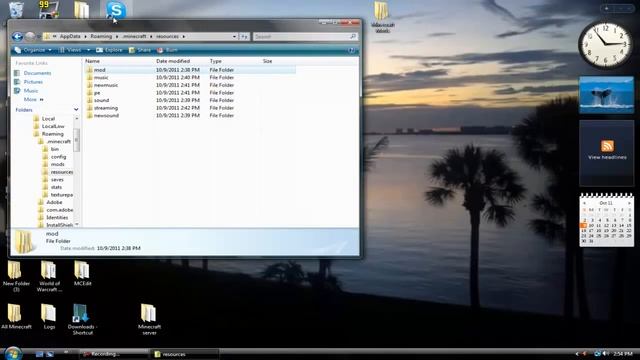This screenshot has width=640, height=360.
Task: Click the search magnifier icon in Explorer
Action: [x=353, y=36]
